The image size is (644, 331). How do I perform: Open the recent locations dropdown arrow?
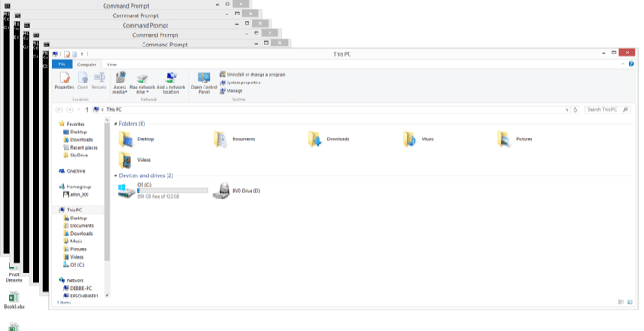[78, 110]
